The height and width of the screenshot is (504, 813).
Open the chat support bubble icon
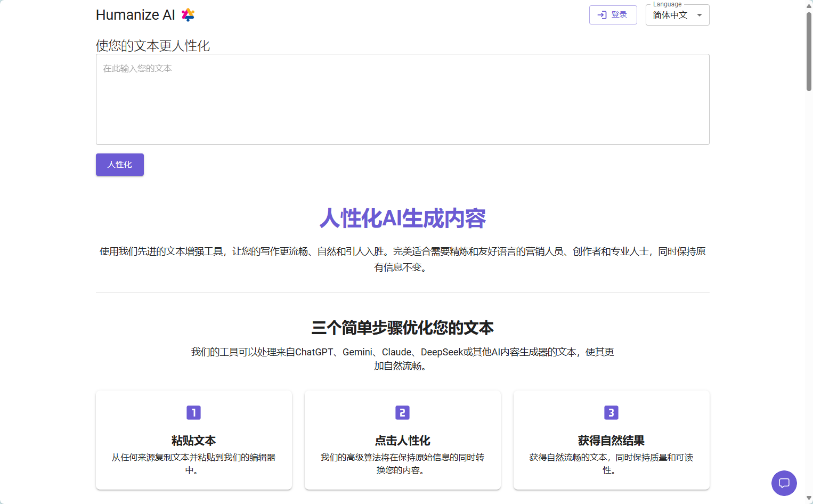[784, 483]
